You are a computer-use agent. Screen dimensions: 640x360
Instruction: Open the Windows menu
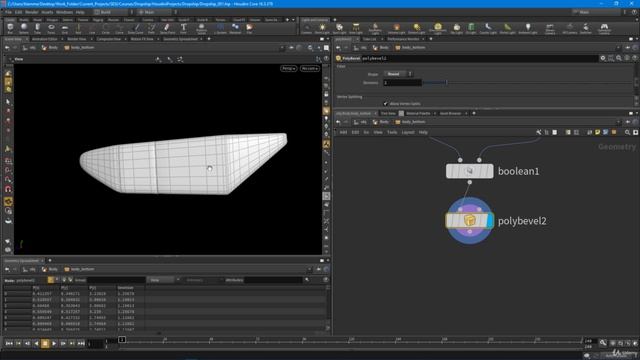pos(64,12)
